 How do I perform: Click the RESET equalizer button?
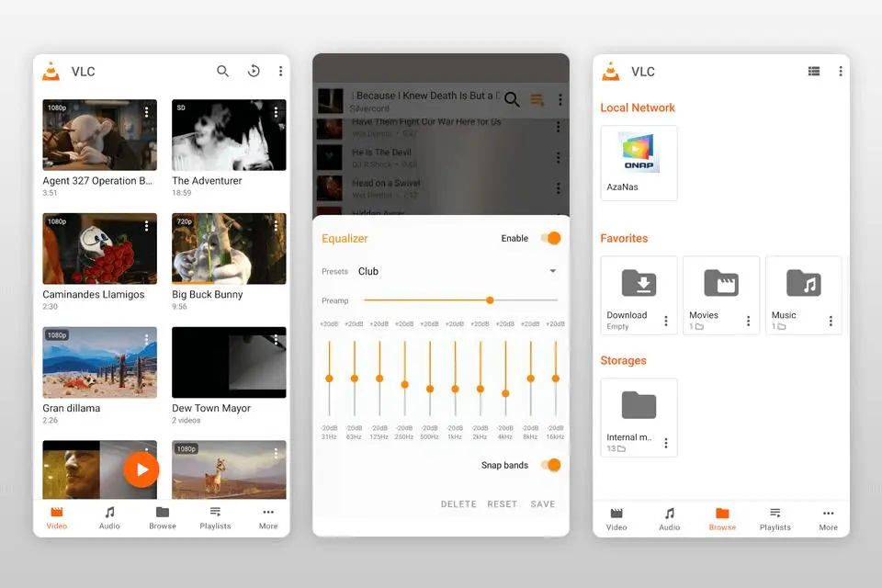[502, 504]
